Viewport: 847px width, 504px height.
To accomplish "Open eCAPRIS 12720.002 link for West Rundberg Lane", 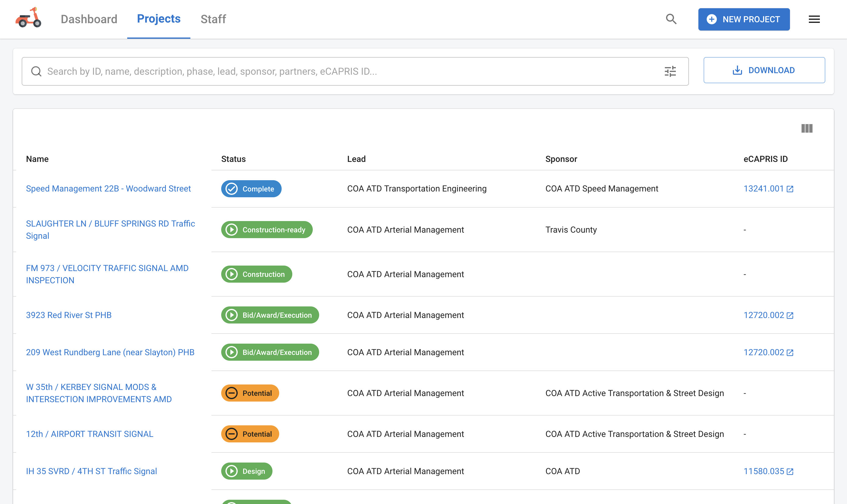I will coord(768,352).
